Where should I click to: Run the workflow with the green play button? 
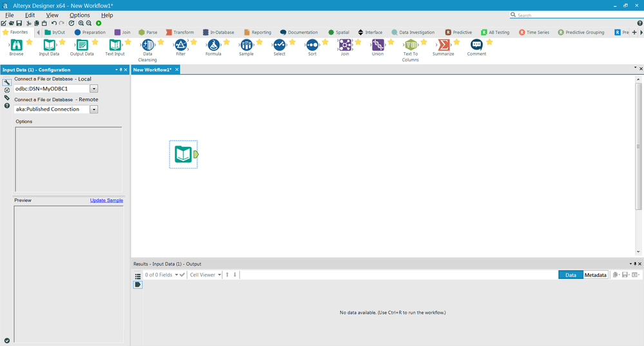tap(99, 23)
